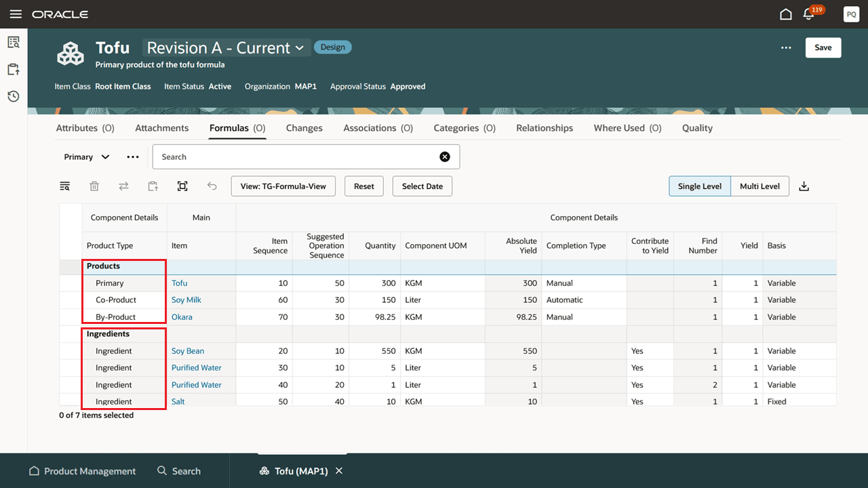Clear the search field with X icon
Image resolution: width=868 pixels, height=488 pixels.
pyautogui.click(x=445, y=157)
